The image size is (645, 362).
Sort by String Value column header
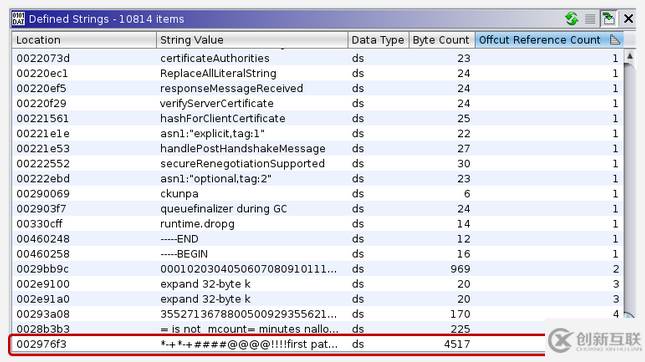[x=252, y=40]
